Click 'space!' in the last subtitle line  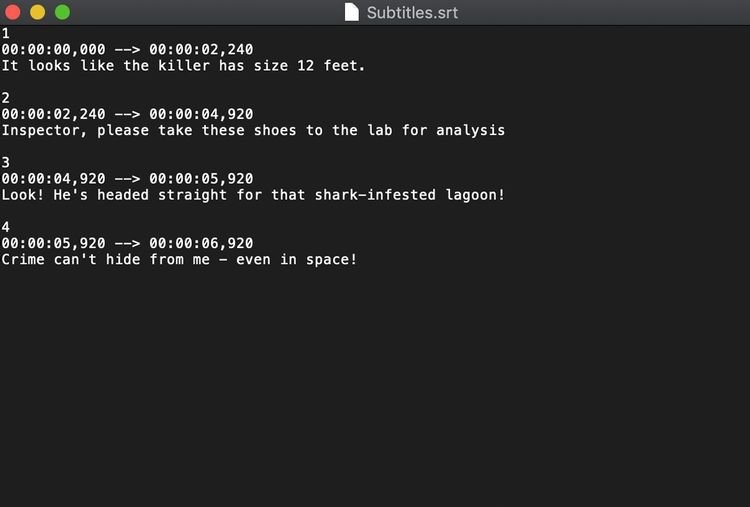tap(331, 259)
